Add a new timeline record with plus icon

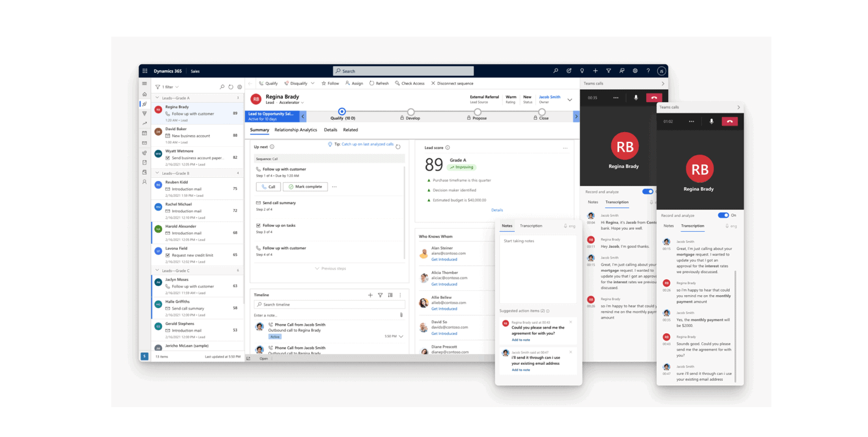point(370,295)
